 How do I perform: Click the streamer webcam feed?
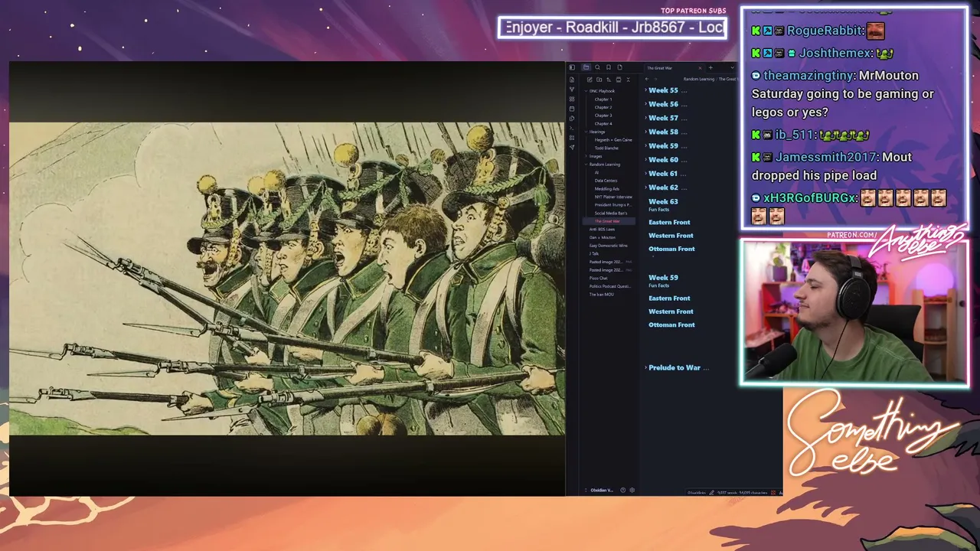pyautogui.click(x=854, y=311)
